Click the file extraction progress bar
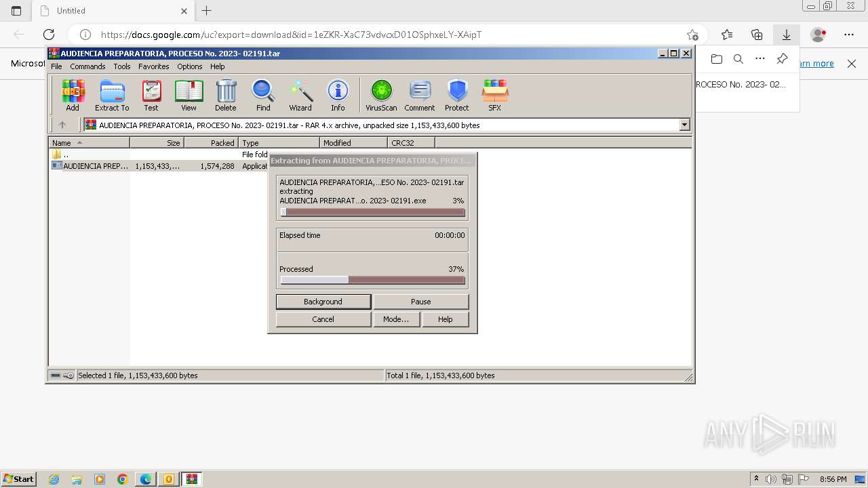 tap(372, 212)
